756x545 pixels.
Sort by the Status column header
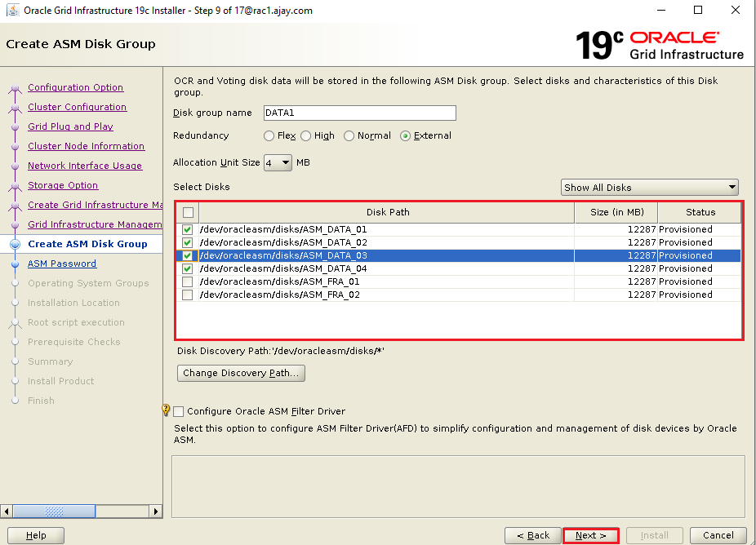700,212
